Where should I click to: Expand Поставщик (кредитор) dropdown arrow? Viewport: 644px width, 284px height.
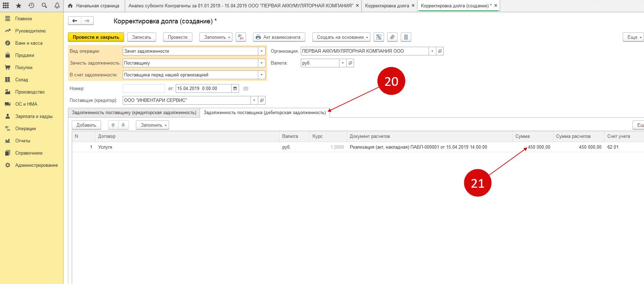[254, 100]
